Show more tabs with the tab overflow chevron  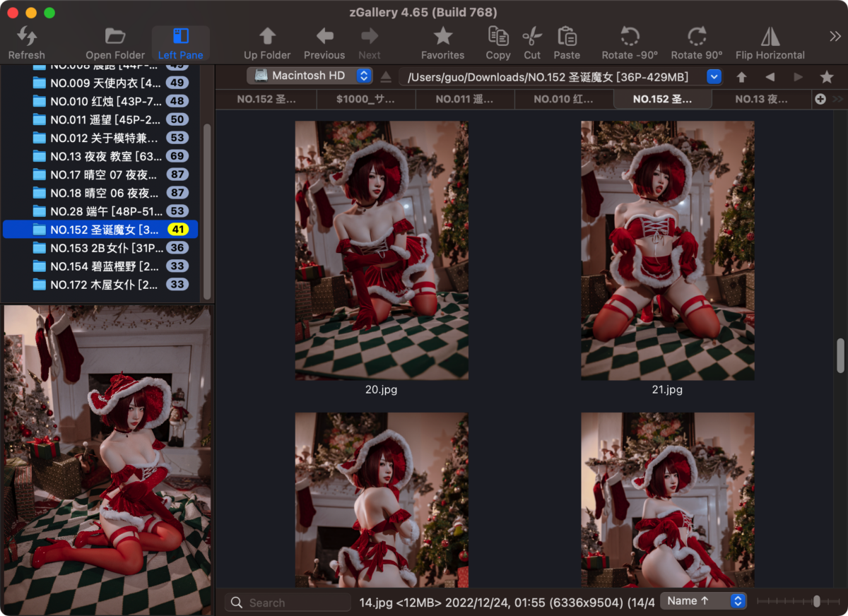tap(839, 100)
